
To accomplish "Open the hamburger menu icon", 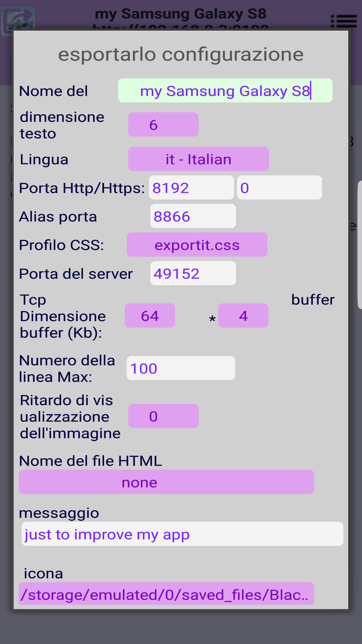I will [x=344, y=21].
